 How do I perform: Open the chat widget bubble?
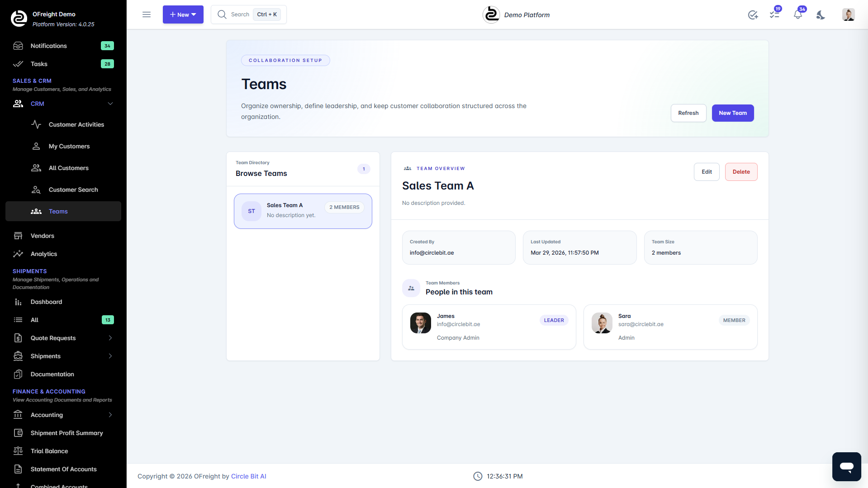point(846,466)
